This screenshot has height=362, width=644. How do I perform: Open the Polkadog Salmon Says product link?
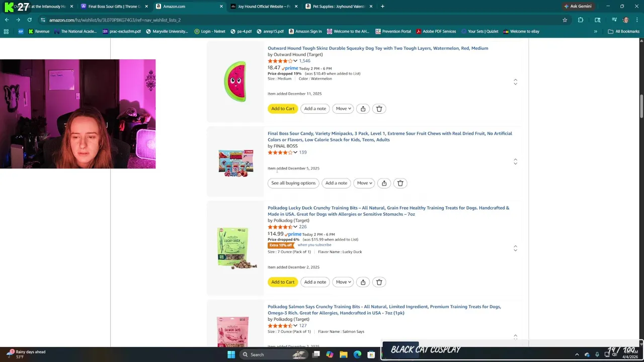pyautogui.click(x=384, y=310)
